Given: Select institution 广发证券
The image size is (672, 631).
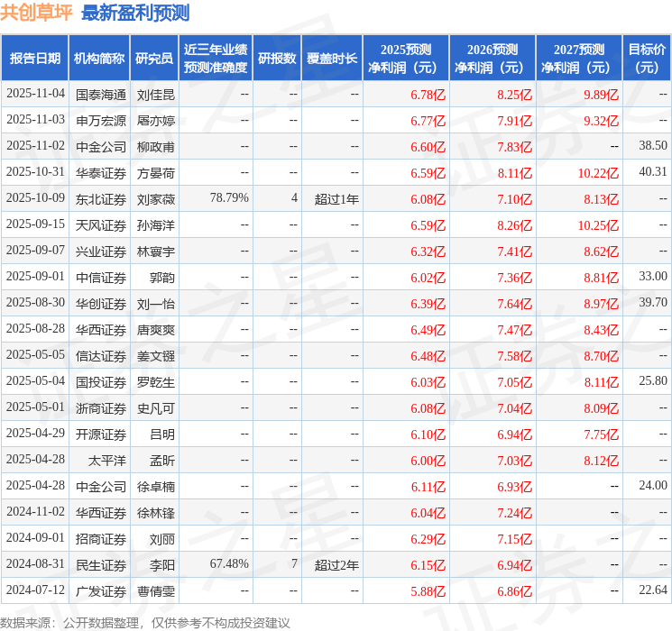Looking at the screenshot, I should 101,591.
